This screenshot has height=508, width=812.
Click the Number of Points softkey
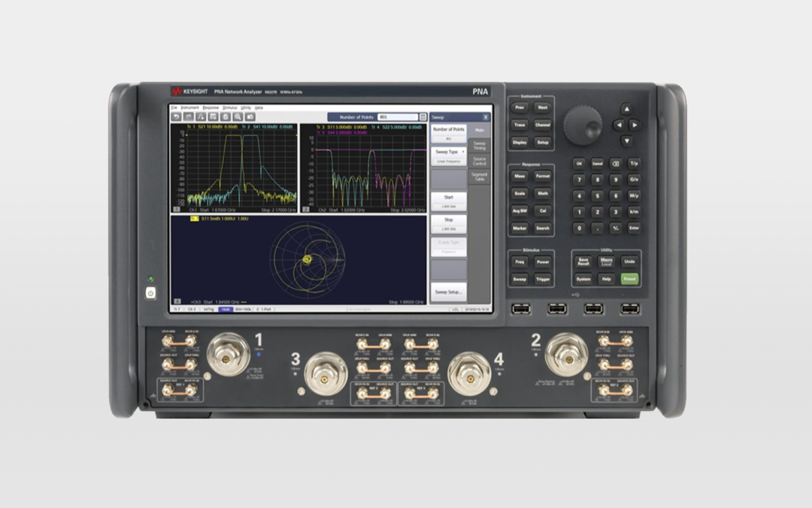point(448,134)
